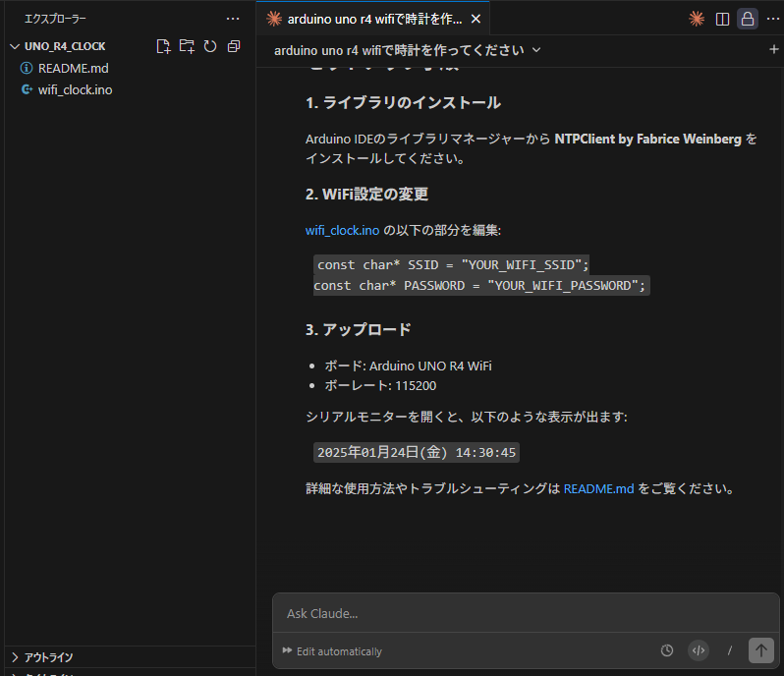Click the エクスプローラー panel title
784x676 pixels.
pyautogui.click(x=55, y=19)
